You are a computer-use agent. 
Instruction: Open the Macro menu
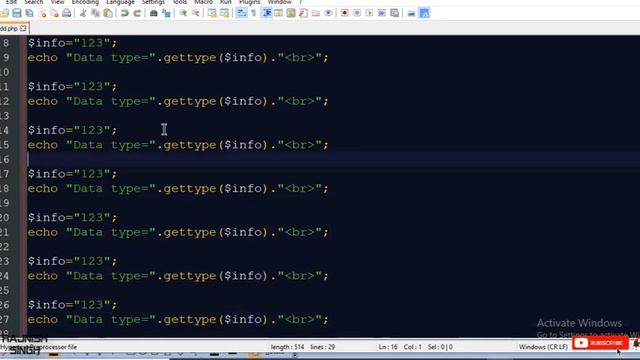point(203,2)
